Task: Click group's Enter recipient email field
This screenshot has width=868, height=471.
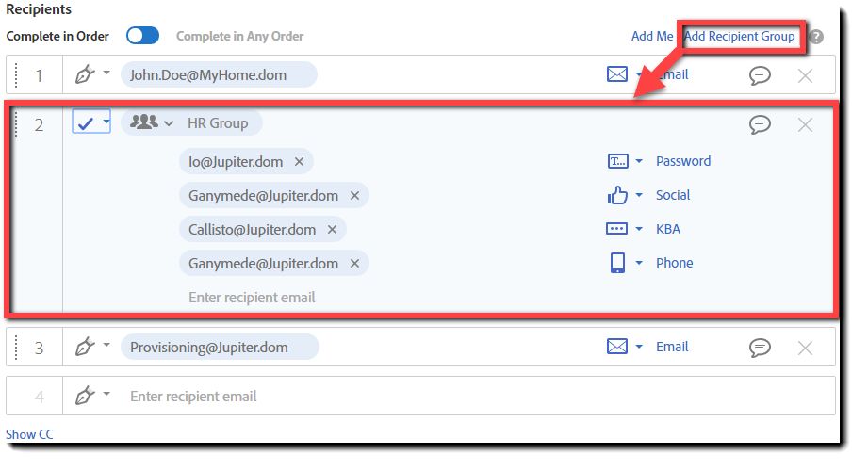Action: pos(252,298)
